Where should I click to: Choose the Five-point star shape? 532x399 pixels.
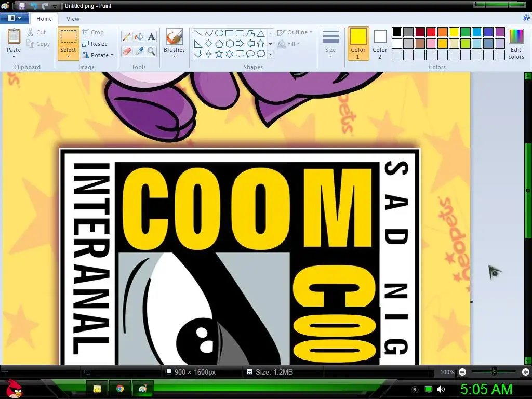coord(219,54)
